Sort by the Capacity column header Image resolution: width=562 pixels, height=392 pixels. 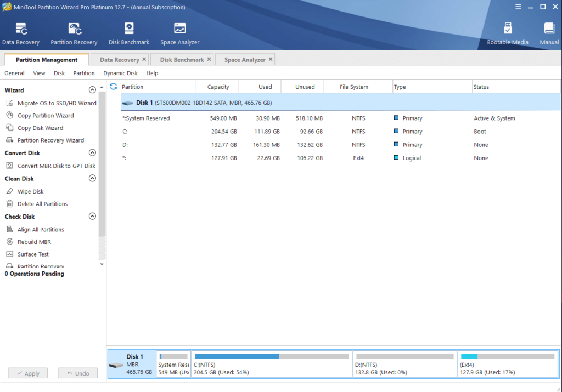point(217,87)
